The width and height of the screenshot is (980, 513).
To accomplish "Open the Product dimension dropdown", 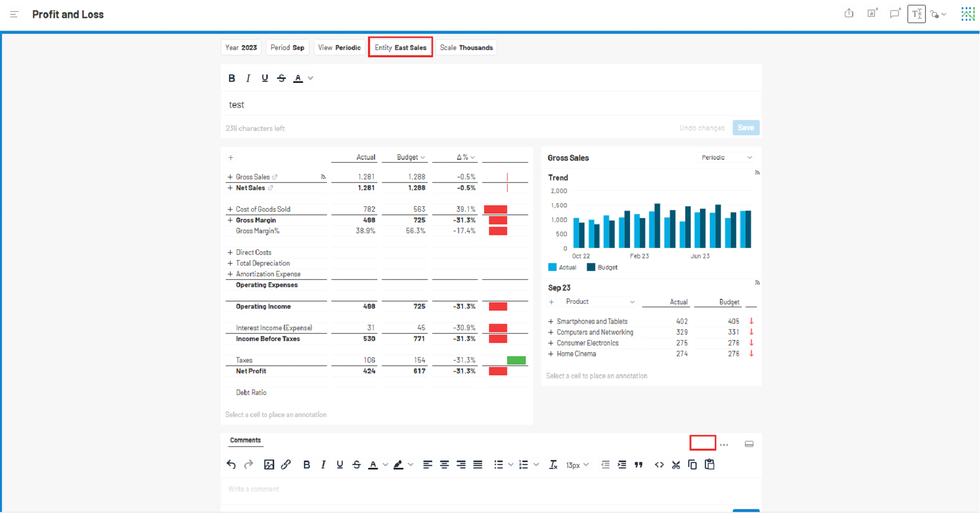I will (x=600, y=302).
